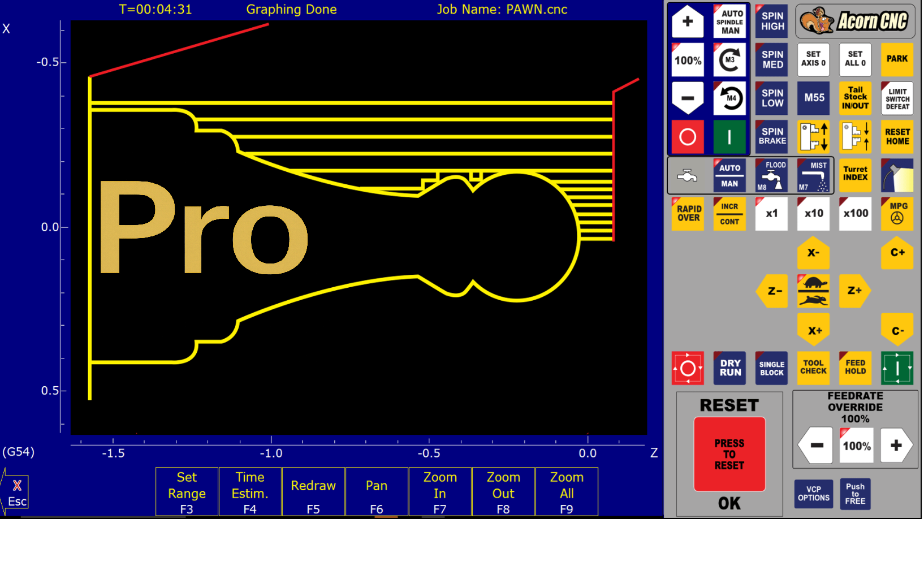Image resolution: width=924 pixels, height=579 pixels.
Task: Toggle Mist coolant M7
Action: click(814, 176)
